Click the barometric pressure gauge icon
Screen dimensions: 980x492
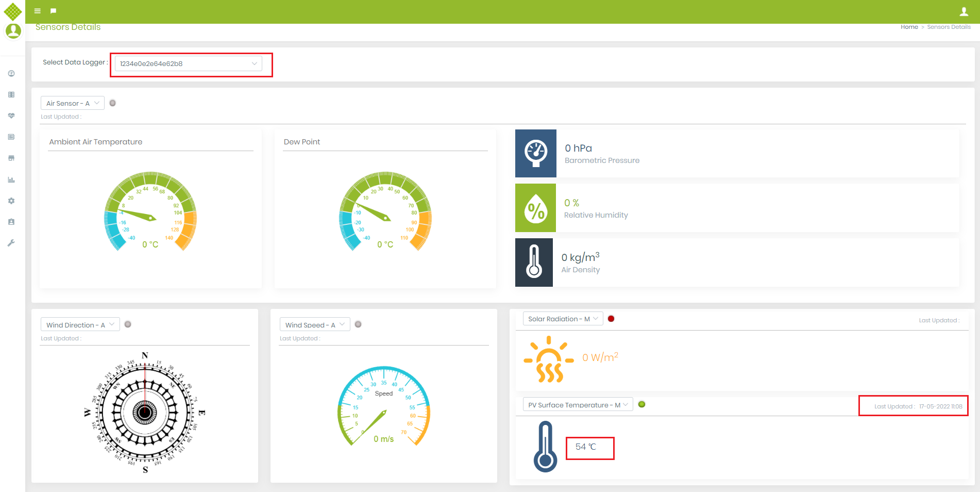click(x=535, y=153)
